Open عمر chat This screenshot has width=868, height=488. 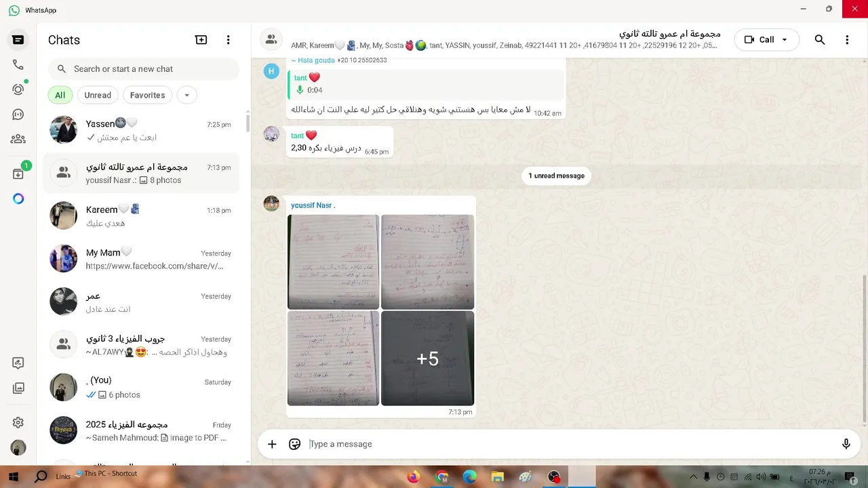pyautogui.click(x=141, y=302)
